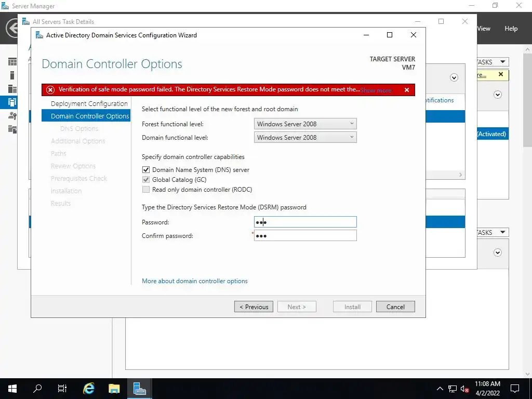The image size is (532, 399).
Task: Click the Next button
Action: pyautogui.click(x=297, y=307)
